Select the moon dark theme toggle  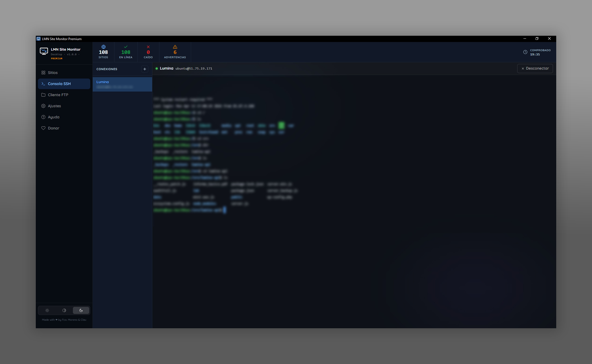click(x=81, y=310)
